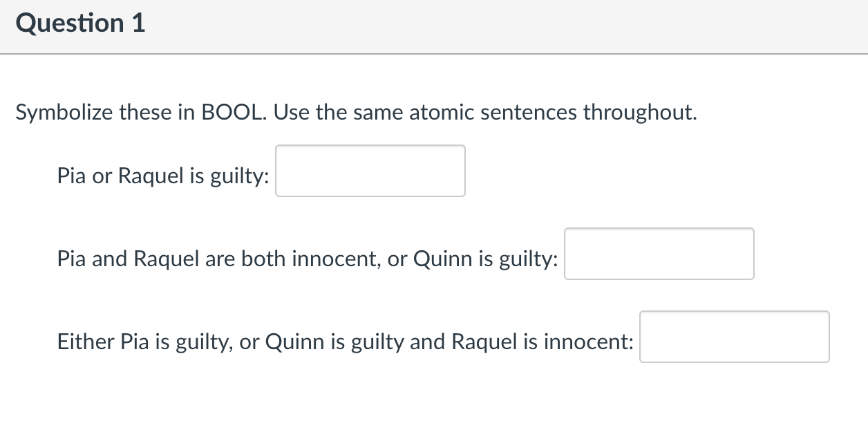Screen dimensions: 868x448
Task: Click the word 'Raquel' in the first sentence
Action: 150,176
